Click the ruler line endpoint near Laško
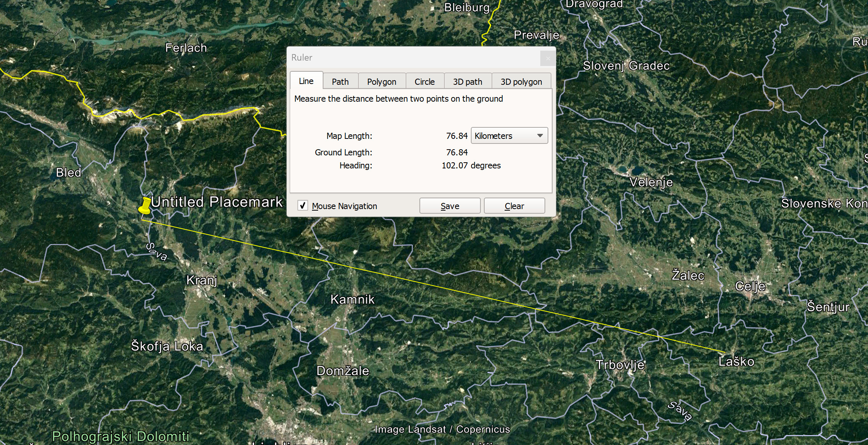 725,352
